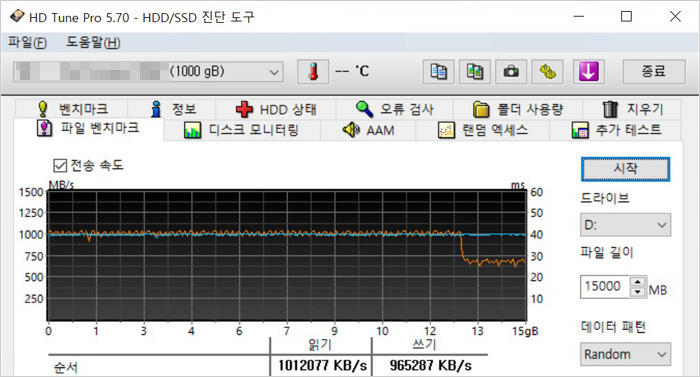Image resolution: width=700 pixels, height=377 pixels.
Task: Click the 시작 button
Action: 625,169
